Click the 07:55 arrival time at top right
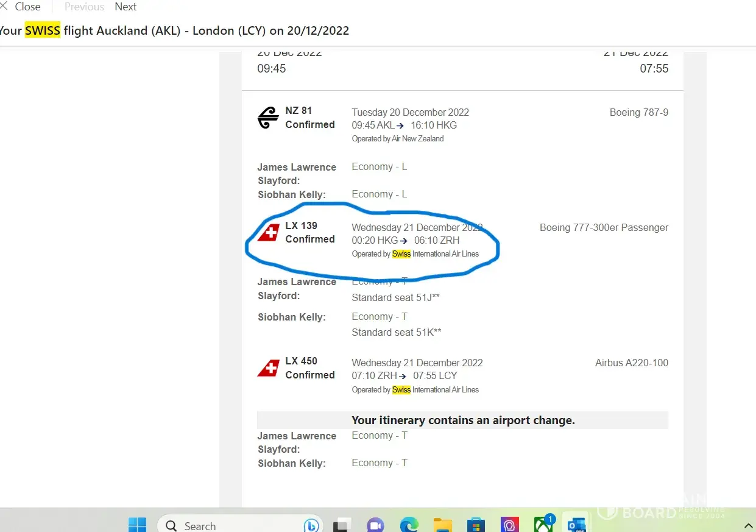Screen dimensions: 756x532 pos(654,69)
